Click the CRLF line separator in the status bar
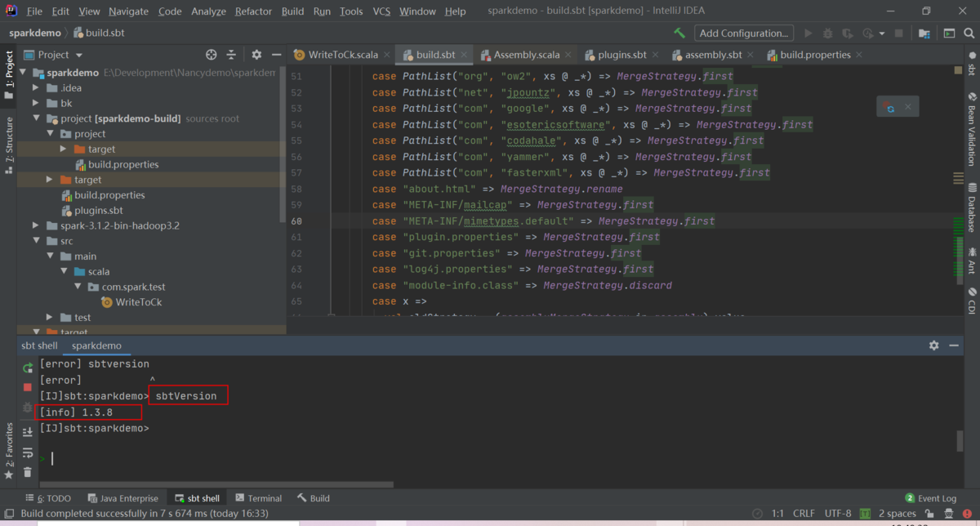Screen dimensions: 980x526 point(804,514)
